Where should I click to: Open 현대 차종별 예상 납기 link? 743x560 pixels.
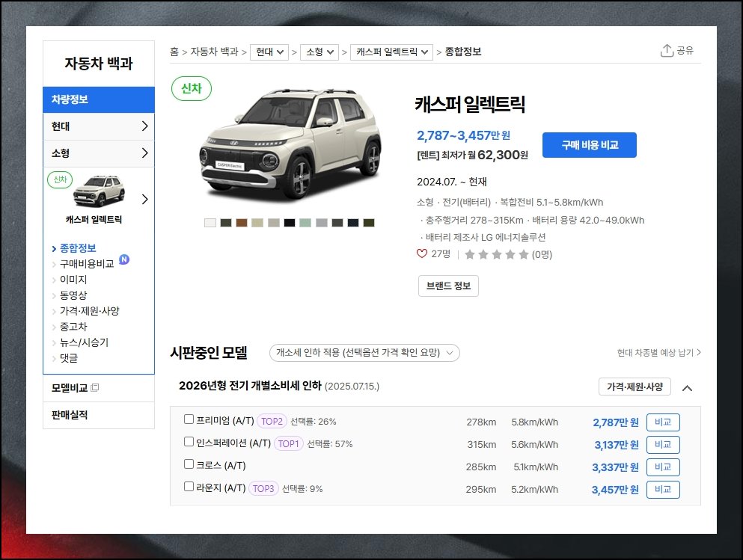tap(658, 353)
